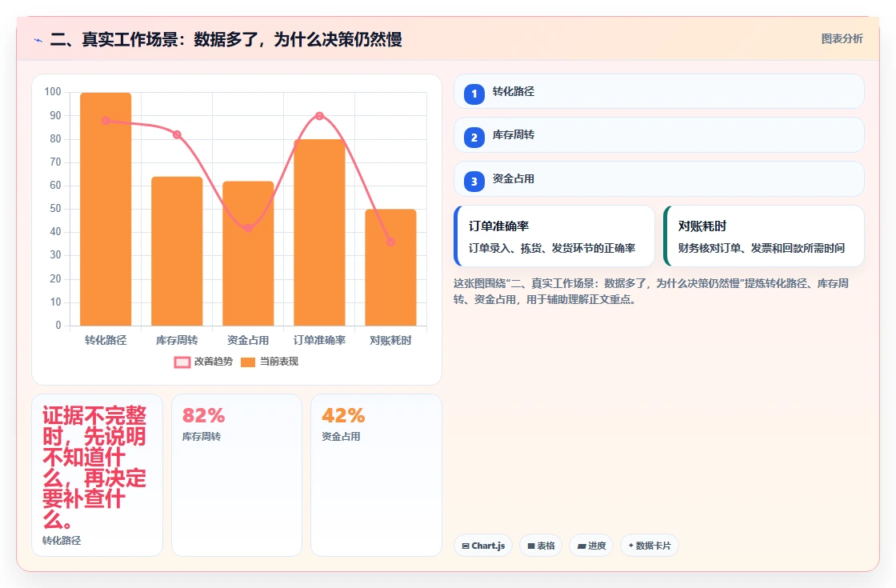Viewport: 896px width, 588px height.
Task: Click the y-axis value 100
Action: pos(53,92)
